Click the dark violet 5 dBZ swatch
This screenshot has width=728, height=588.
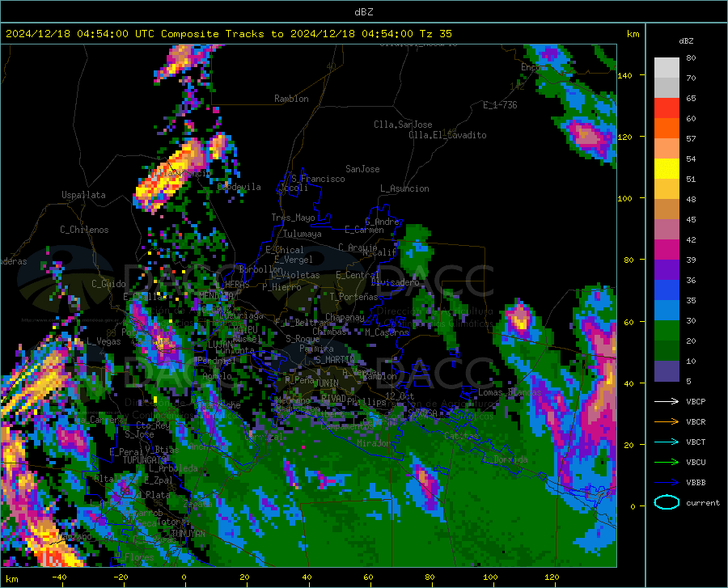coord(667,371)
